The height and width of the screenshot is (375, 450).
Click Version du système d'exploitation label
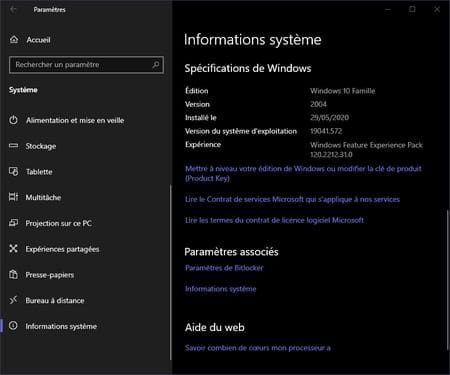coord(241,131)
